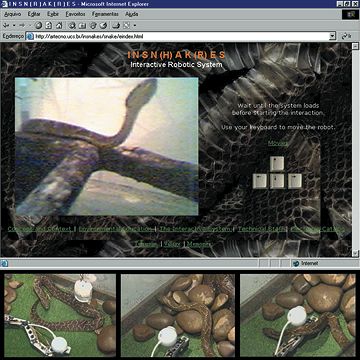Click the snake webcam video image
Screen dimensions: 360x360
point(107,147)
